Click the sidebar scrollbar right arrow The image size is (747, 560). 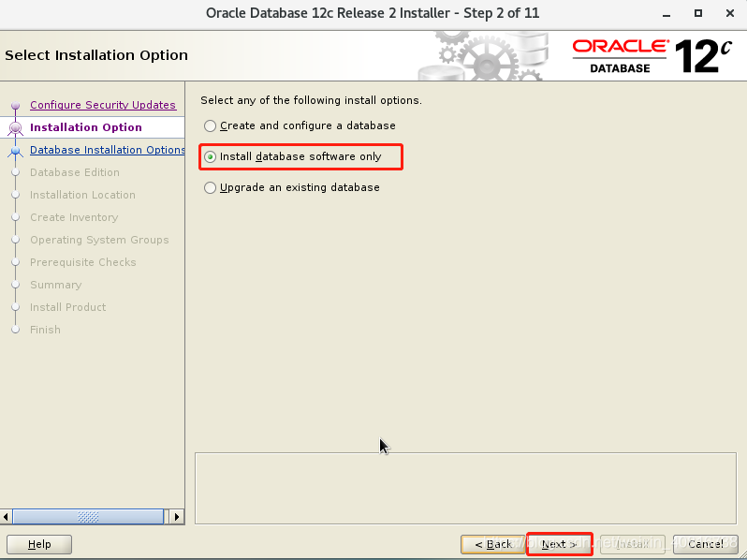(x=177, y=517)
